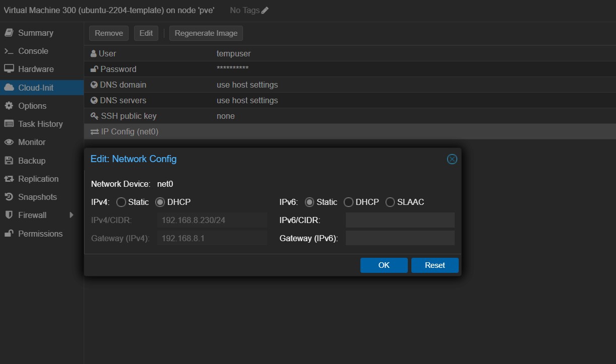Switch to the Replication tab
Viewport: 616px width, 364px height.
[38, 179]
